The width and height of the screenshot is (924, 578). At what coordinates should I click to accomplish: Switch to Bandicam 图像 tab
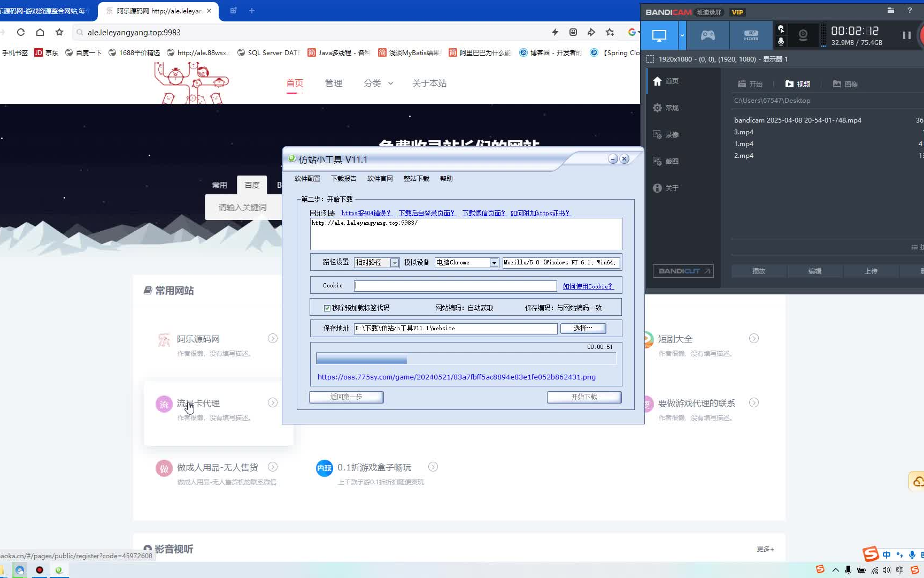coord(845,84)
